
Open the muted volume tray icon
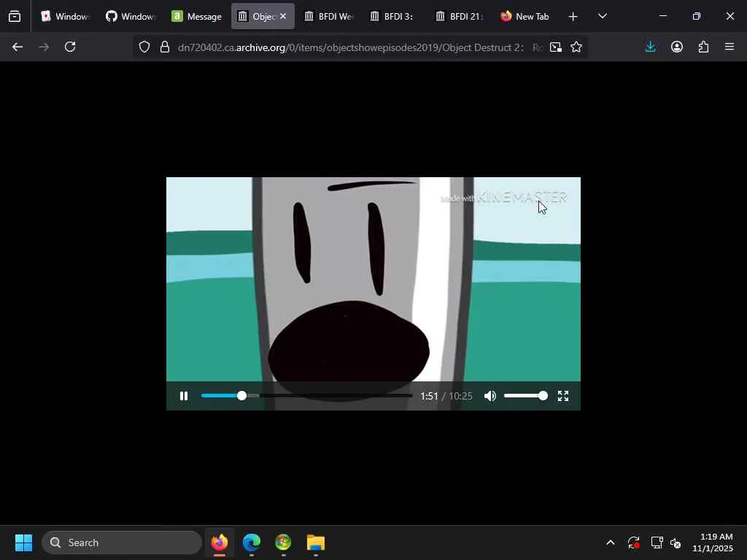676,542
